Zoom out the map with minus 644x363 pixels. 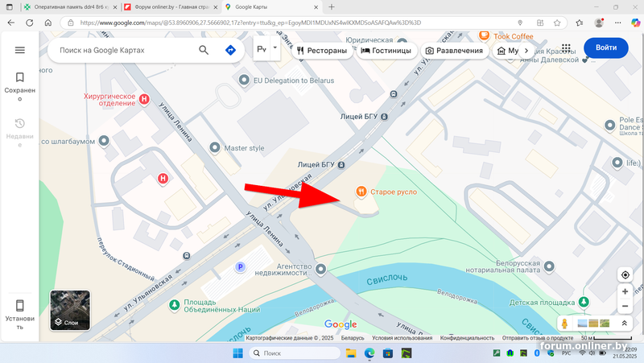point(625,307)
